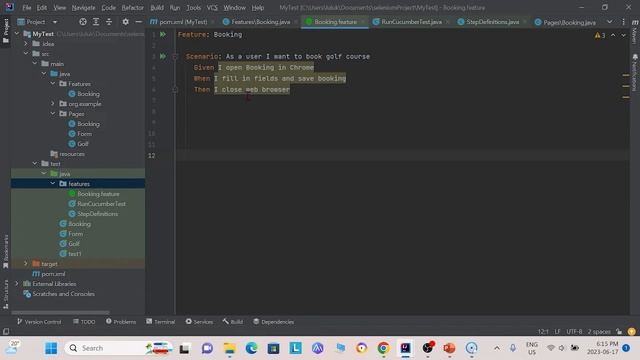Open the editor tab options menu
Viewport: 640px width, 360px height.
[x=623, y=22]
